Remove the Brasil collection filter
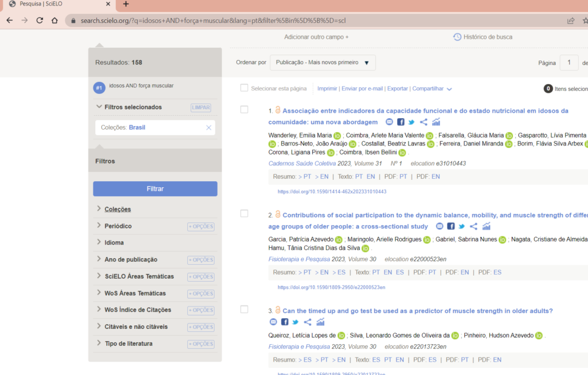Viewport: 588px width, 375px height. pos(209,128)
